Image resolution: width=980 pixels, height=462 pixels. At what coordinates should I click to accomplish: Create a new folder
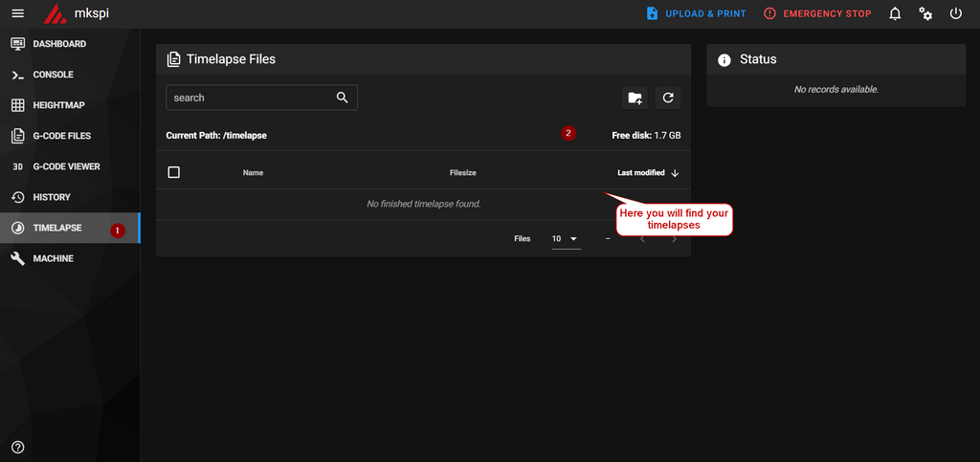tap(635, 98)
